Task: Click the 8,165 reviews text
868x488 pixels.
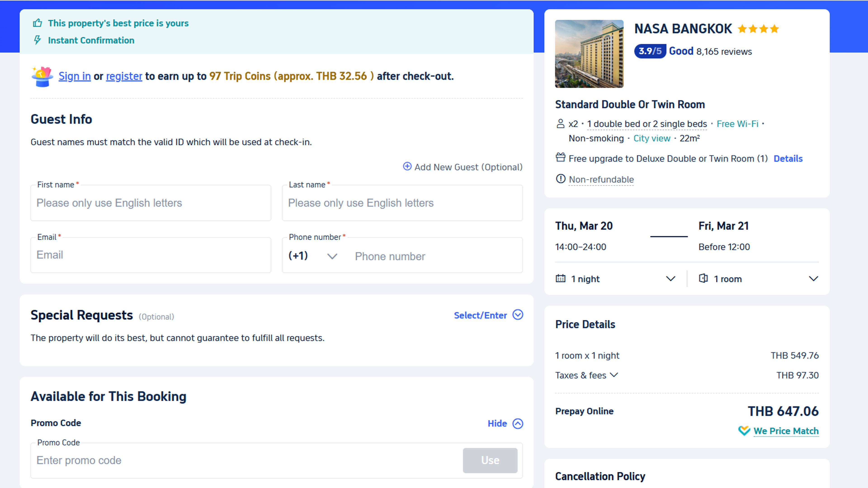Action: 724,52
